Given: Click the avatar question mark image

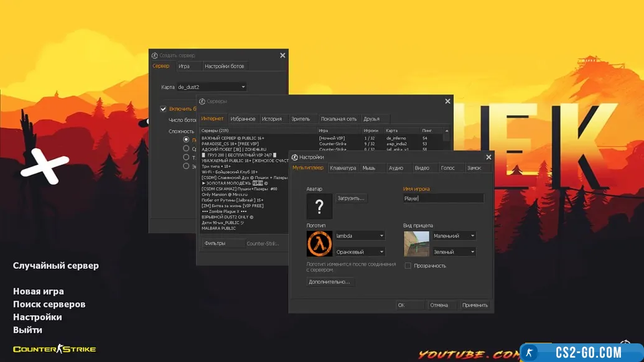Looking at the screenshot, I should click(x=319, y=206).
